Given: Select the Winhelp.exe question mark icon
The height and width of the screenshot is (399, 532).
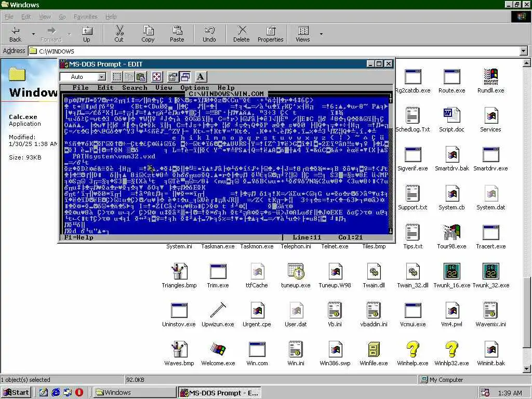Looking at the screenshot, I should [x=413, y=354].
